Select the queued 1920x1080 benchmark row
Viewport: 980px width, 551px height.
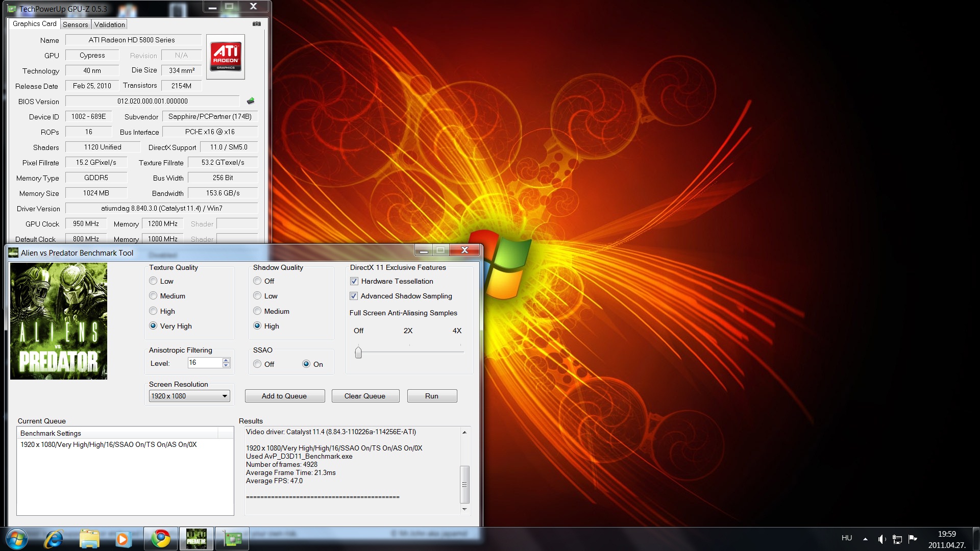125,445
